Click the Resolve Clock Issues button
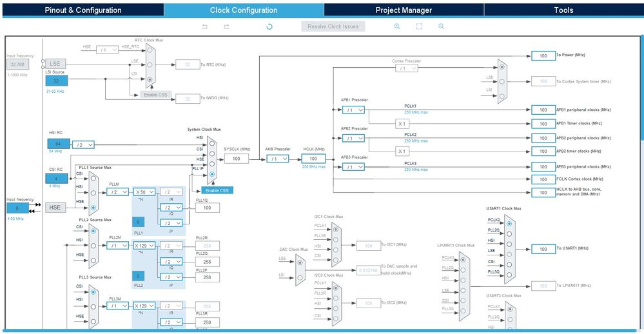 pos(333,26)
